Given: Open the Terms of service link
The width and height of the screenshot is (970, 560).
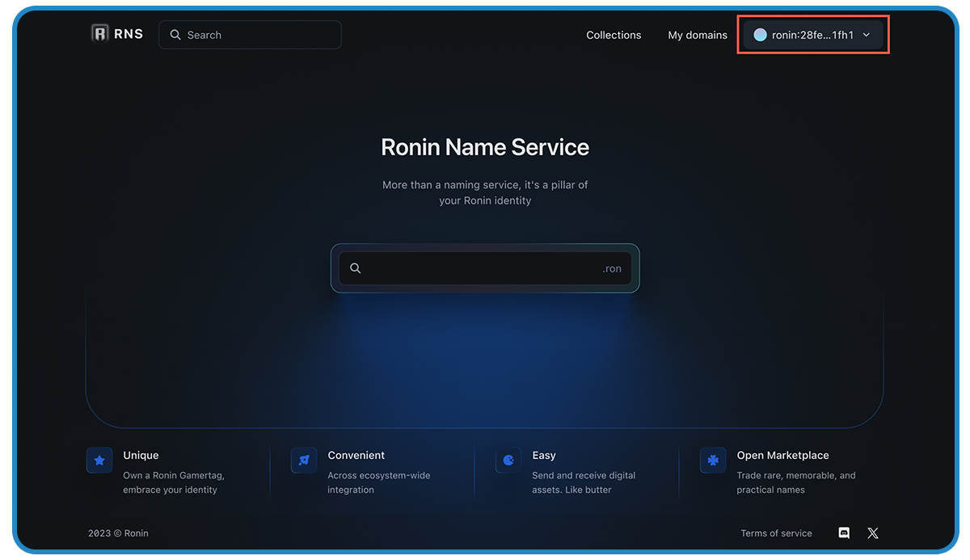Looking at the screenshot, I should [x=776, y=533].
